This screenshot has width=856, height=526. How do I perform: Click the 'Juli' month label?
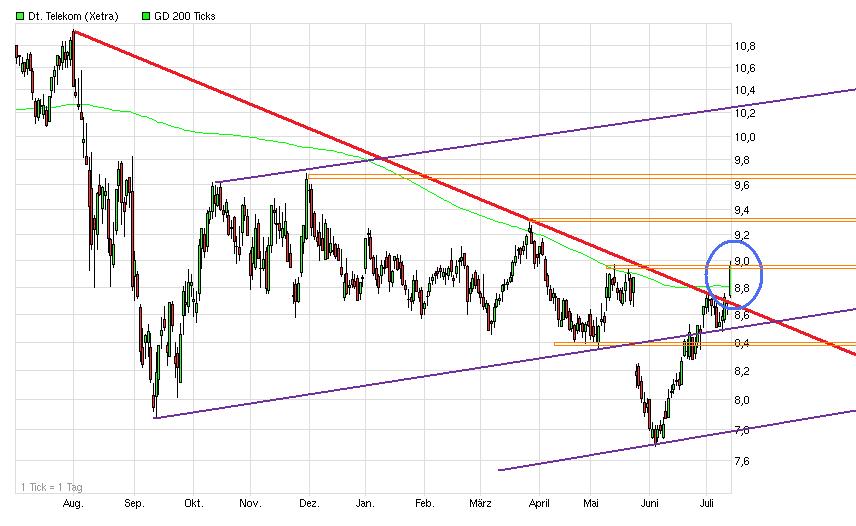(706, 504)
